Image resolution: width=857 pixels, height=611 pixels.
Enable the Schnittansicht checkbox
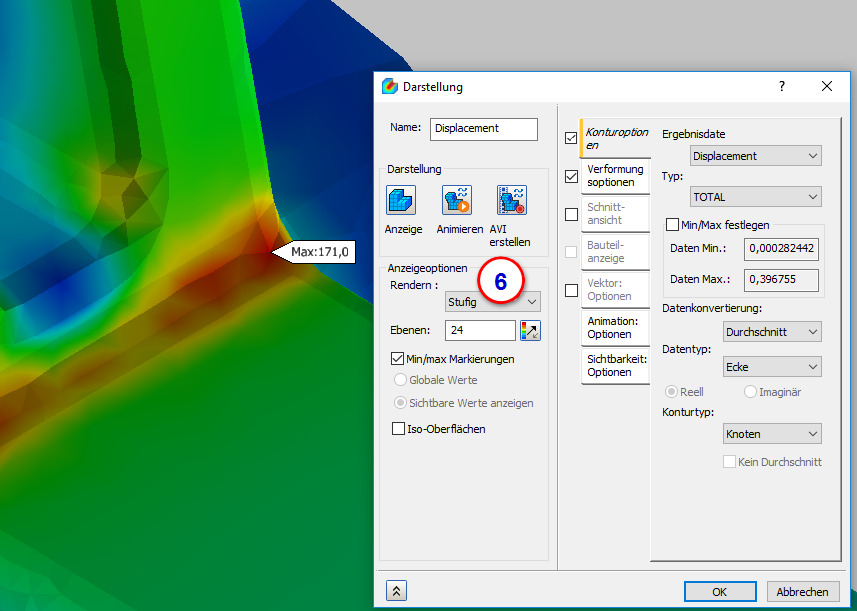pos(571,214)
